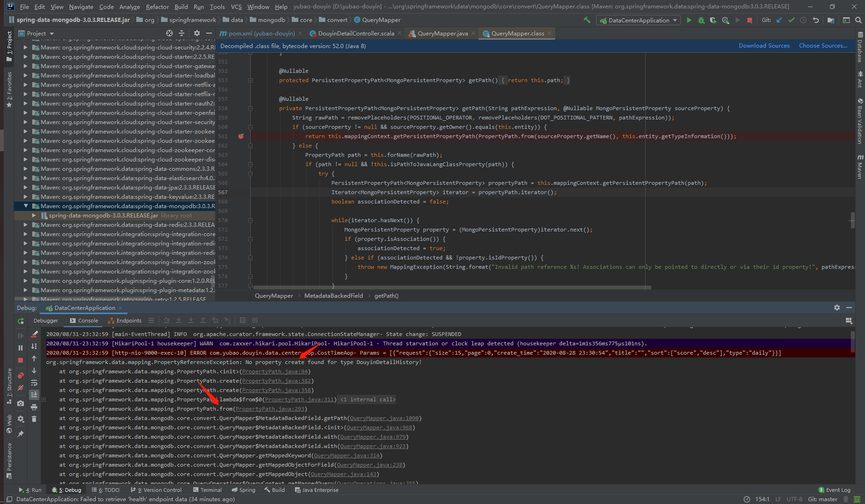Rollback changes with Git revert arrow

point(816,20)
